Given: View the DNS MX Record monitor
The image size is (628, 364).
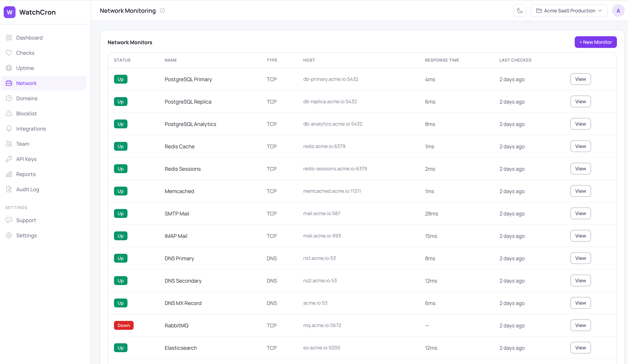Looking at the screenshot, I should pyautogui.click(x=580, y=303).
